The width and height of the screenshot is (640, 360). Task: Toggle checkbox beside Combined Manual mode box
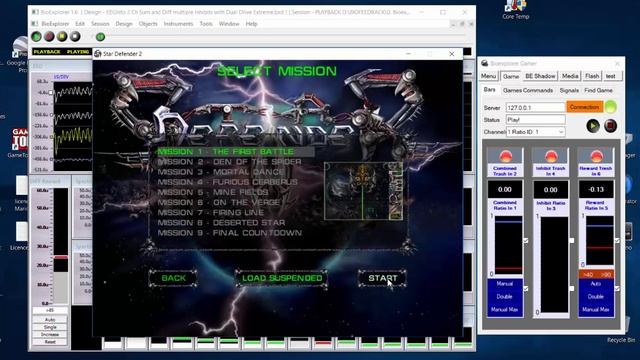click(526, 289)
